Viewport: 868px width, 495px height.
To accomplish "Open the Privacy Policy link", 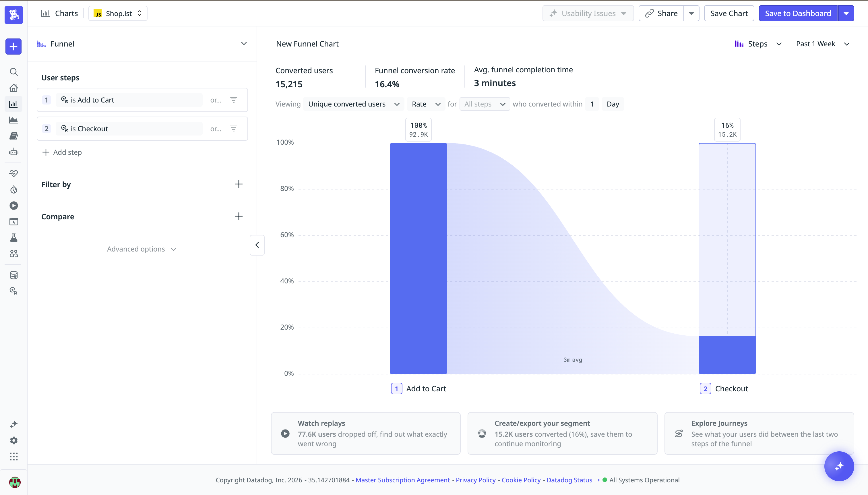I will pyautogui.click(x=475, y=480).
